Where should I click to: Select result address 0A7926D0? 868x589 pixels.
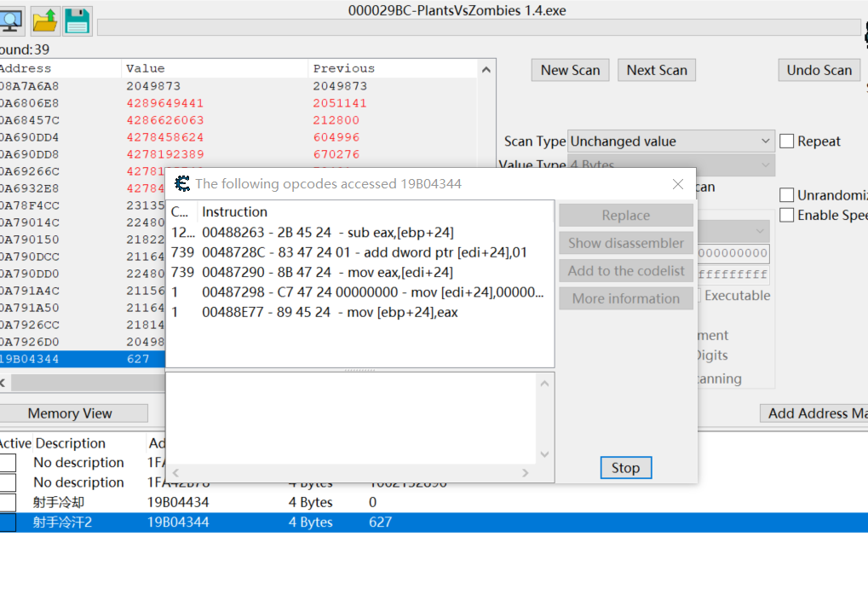(x=29, y=342)
